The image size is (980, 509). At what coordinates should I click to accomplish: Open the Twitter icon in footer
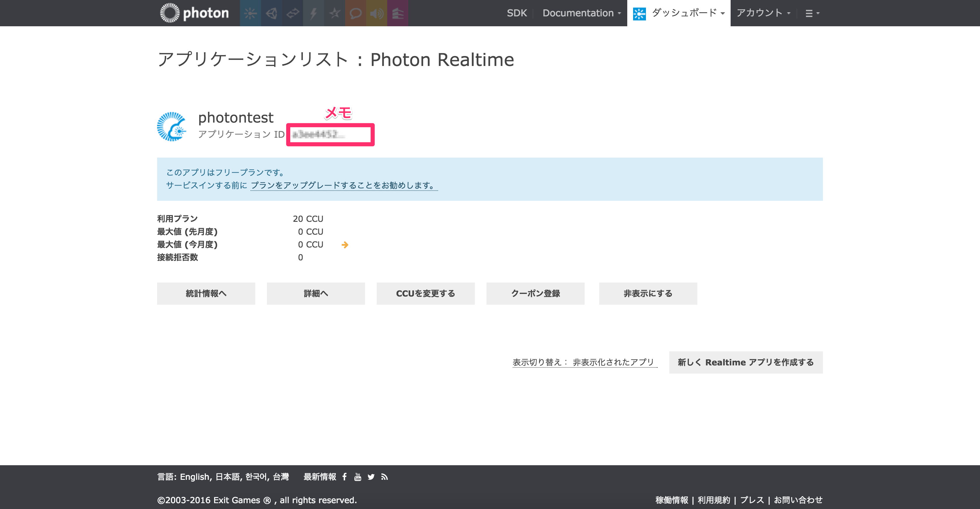tap(371, 477)
